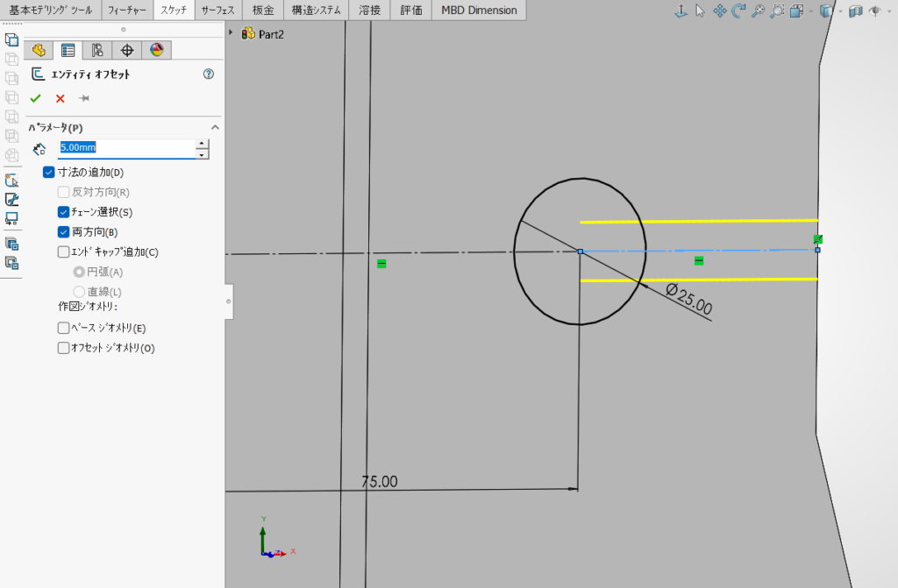Collapse the パラメータ section chevron
The width and height of the screenshot is (898, 588).
[x=216, y=128]
